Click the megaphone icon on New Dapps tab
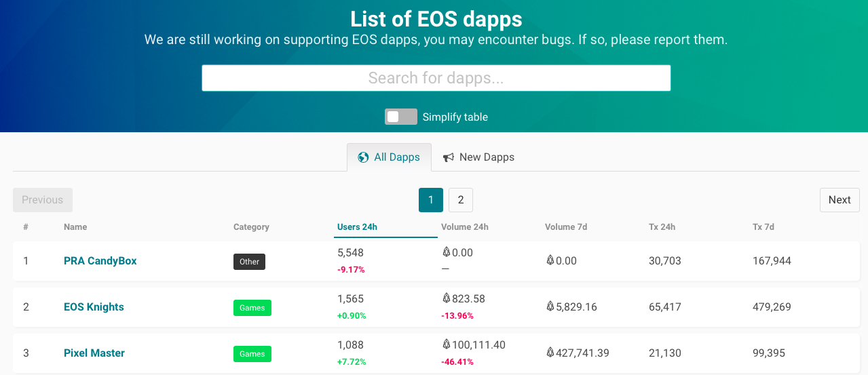This screenshot has width=868, height=375. pyautogui.click(x=449, y=157)
